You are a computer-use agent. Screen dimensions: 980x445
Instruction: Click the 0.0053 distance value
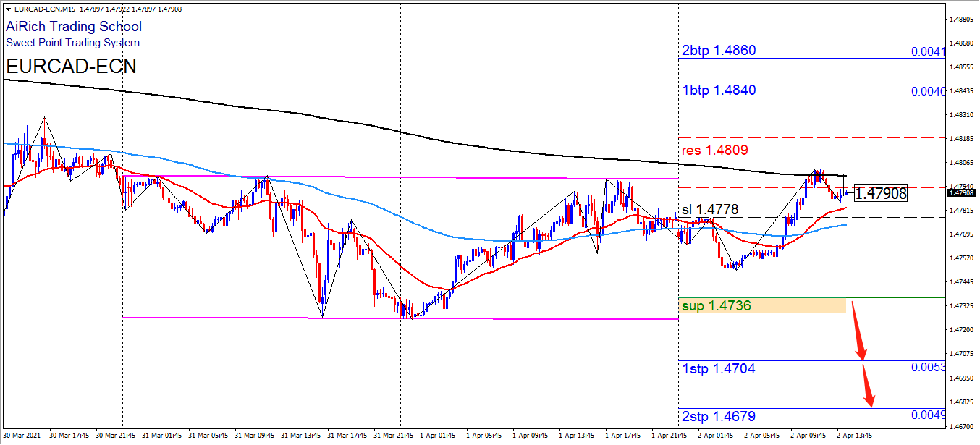(928, 368)
